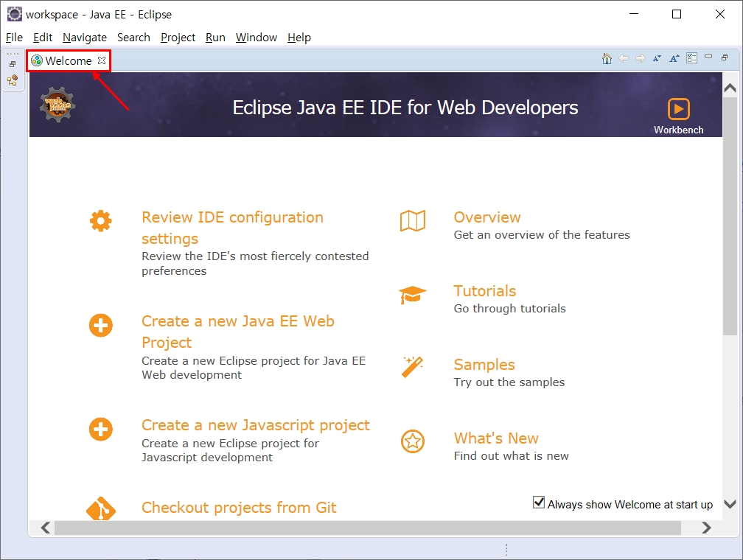This screenshot has height=560, width=743.
Task: Open Create a new Java EE Web Project
Action: pyautogui.click(x=238, y=332)
